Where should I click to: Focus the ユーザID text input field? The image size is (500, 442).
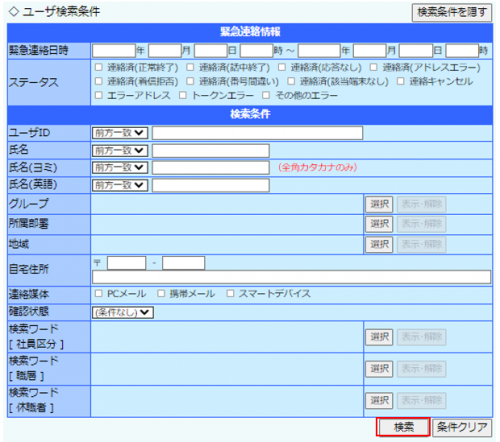257,133
